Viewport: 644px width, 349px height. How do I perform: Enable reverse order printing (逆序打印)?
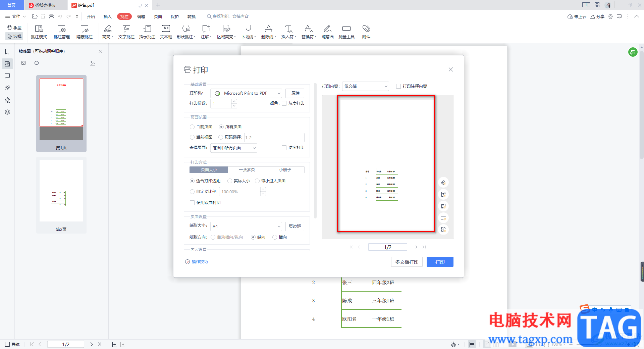click(x=284, y=148)
